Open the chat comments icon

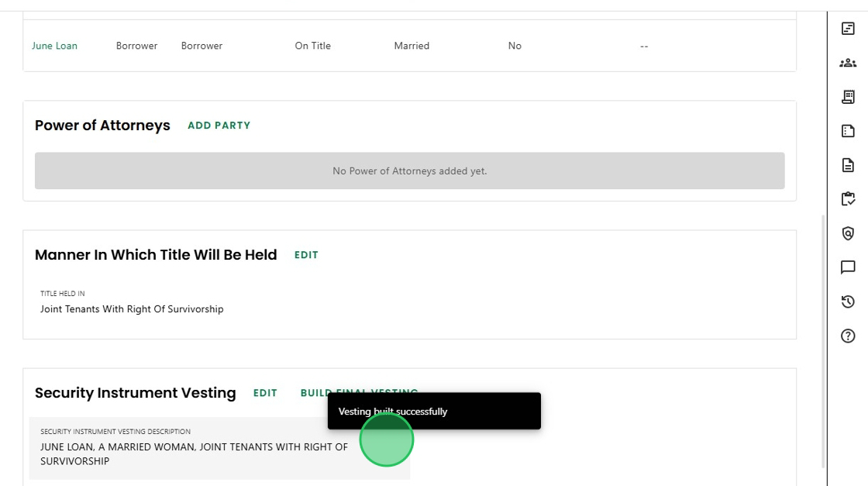coord(848,267)
